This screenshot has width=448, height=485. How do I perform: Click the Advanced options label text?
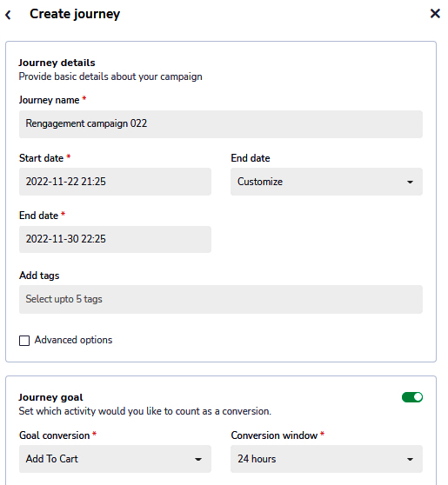[x=73, y=340]
